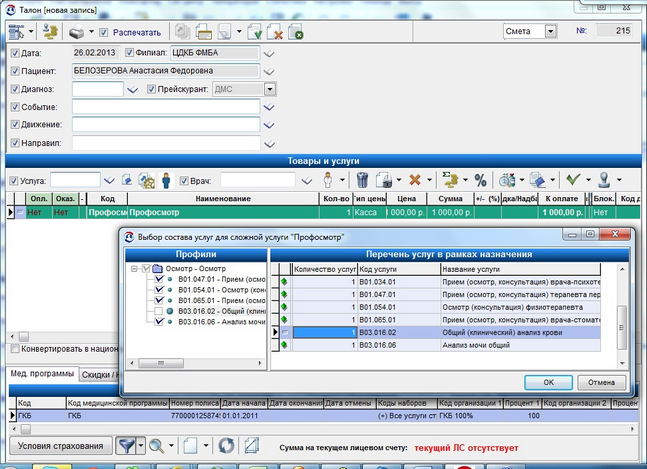The image size is (647, 469).
Task: Click the Условия страхования button
Action: click(x=61, y=446)
